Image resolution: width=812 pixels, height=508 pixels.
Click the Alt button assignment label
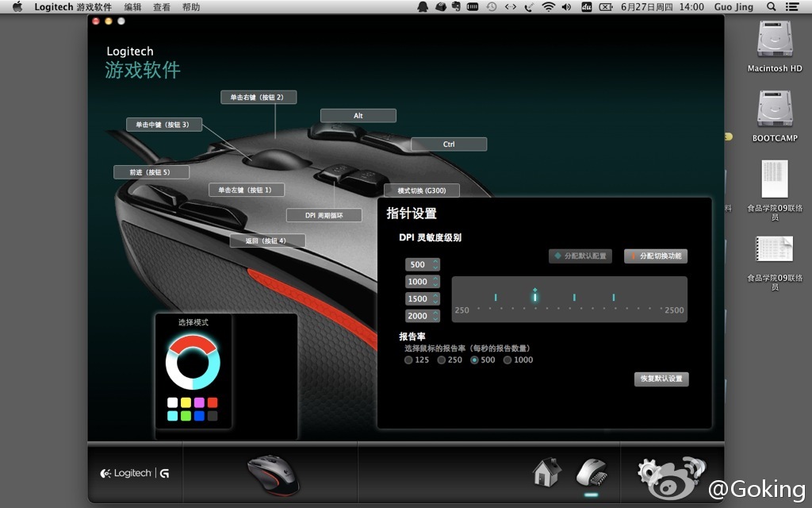358,116
